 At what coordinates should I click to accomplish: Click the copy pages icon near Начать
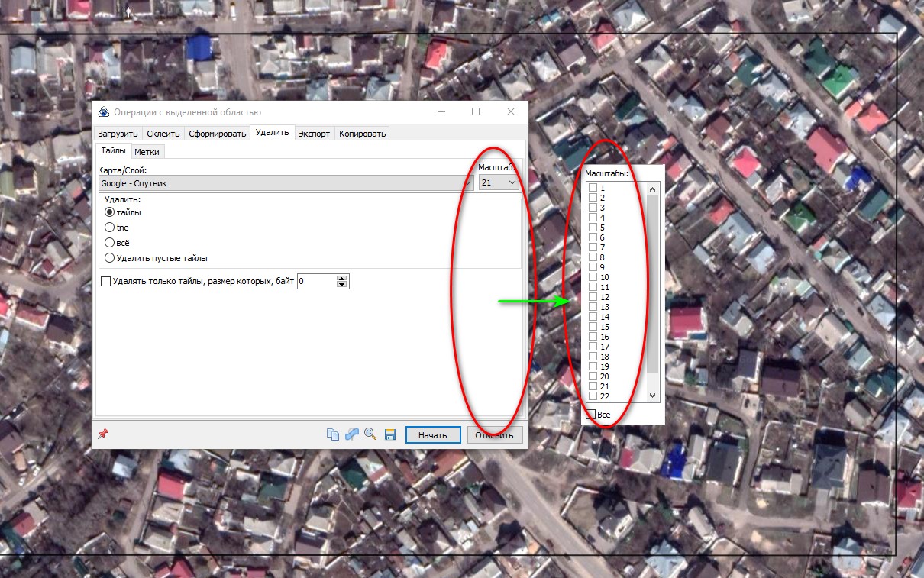pos(333,434)
